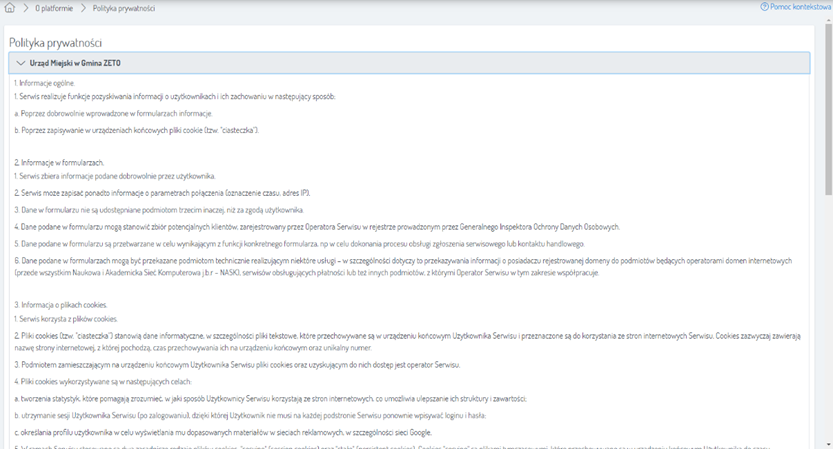The width and height of the screenshot is (833, 449).
Task: Click the Polityka prywatności page heading
Action: click(55, 43)
